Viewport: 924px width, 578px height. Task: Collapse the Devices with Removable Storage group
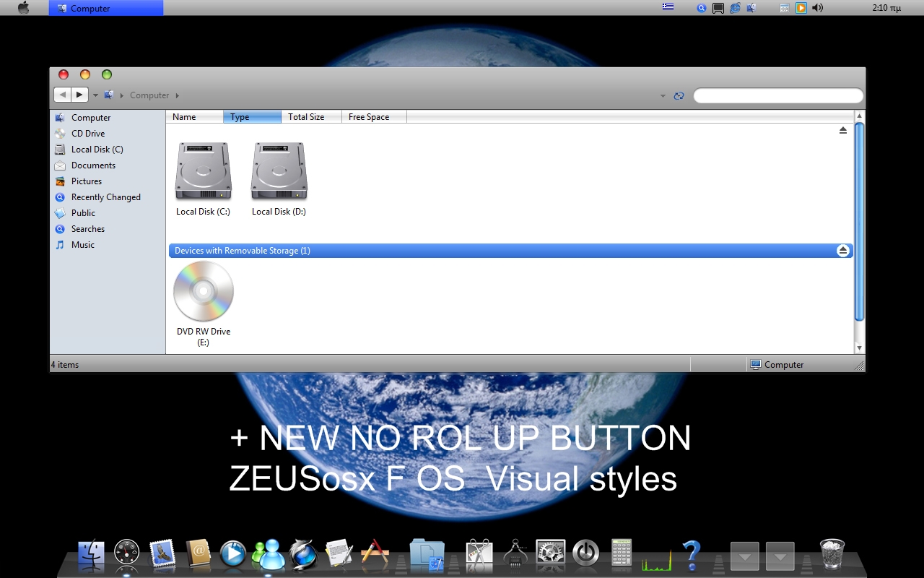coord(842,251)
